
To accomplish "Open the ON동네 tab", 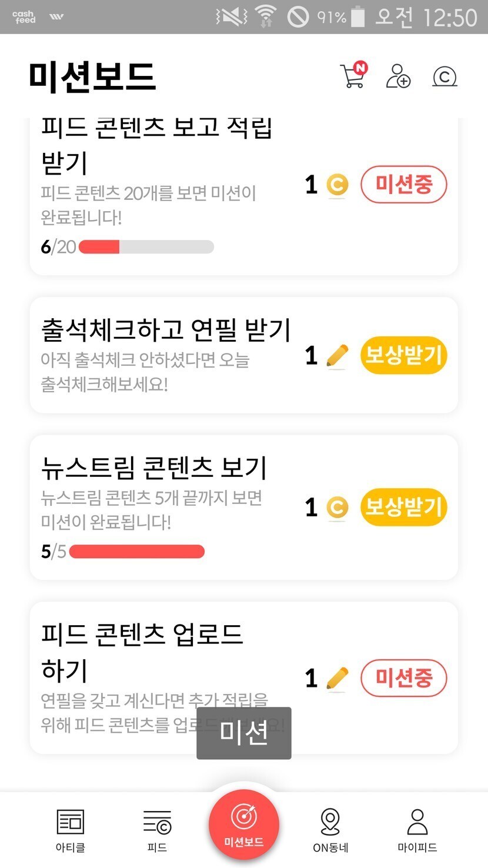I will [330, 829].
